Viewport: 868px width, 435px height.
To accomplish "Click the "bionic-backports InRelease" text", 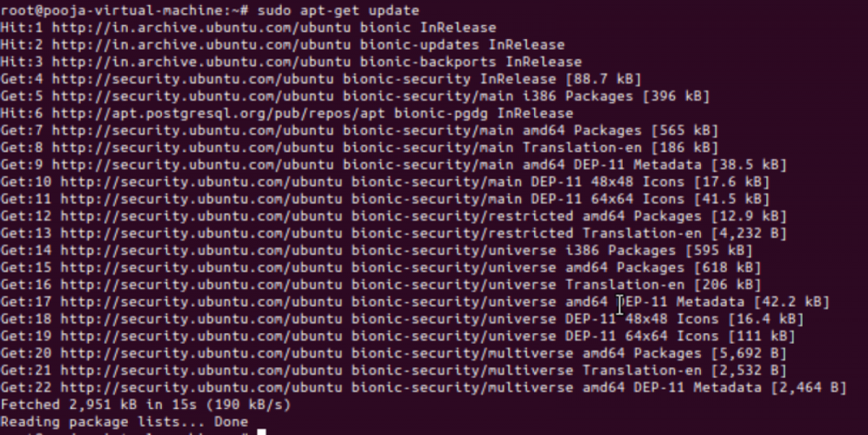I will point(461,62).
